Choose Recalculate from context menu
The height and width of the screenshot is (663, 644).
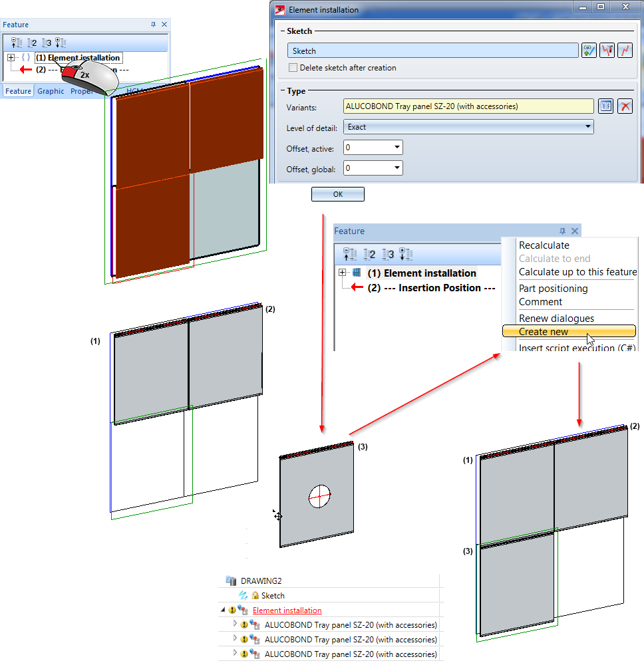544,245
